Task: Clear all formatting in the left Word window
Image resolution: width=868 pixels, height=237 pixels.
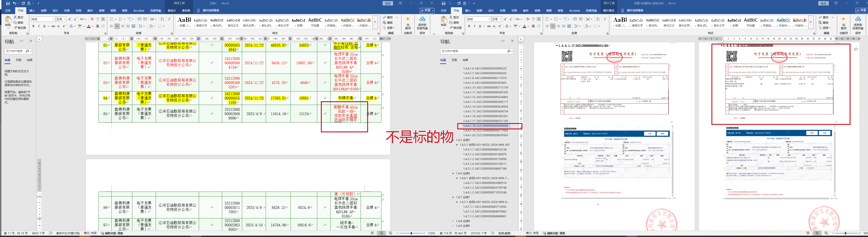Action: click(x=92, y=19)
